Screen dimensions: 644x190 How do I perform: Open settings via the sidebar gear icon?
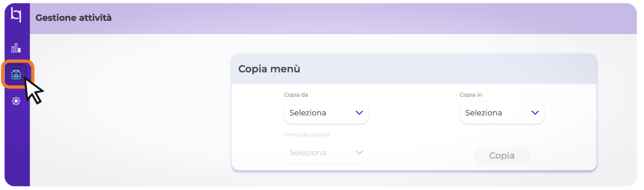click(16, 101)
